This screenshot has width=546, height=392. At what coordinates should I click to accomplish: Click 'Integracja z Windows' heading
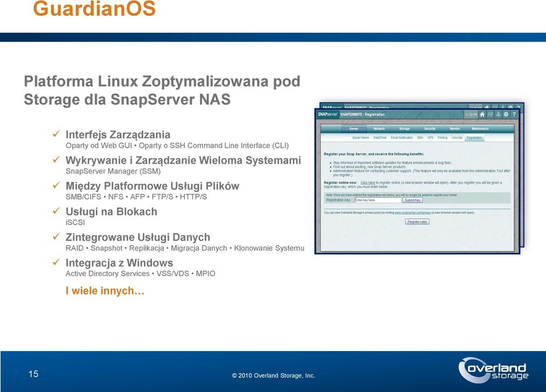pos(119,263)
